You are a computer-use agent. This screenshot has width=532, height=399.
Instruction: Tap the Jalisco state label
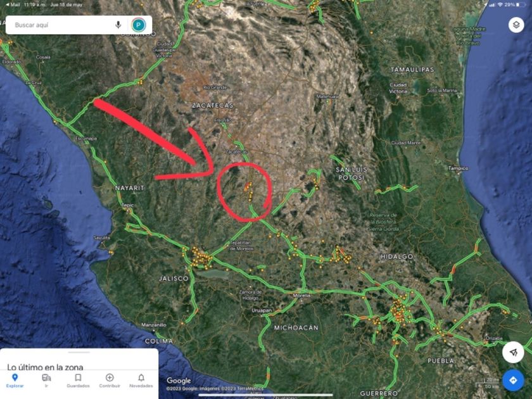point(174,278)
